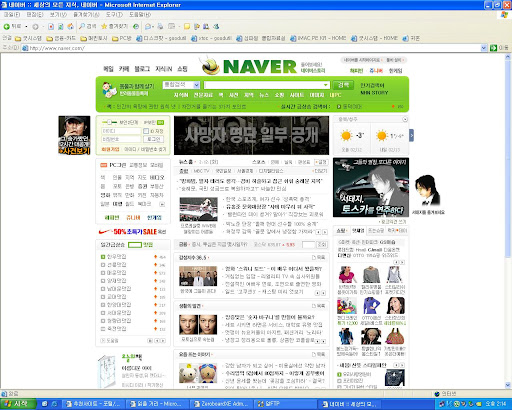Expand the search input autocomplete arrow
This screenshot has width=512, height=410.
point(325,85)
